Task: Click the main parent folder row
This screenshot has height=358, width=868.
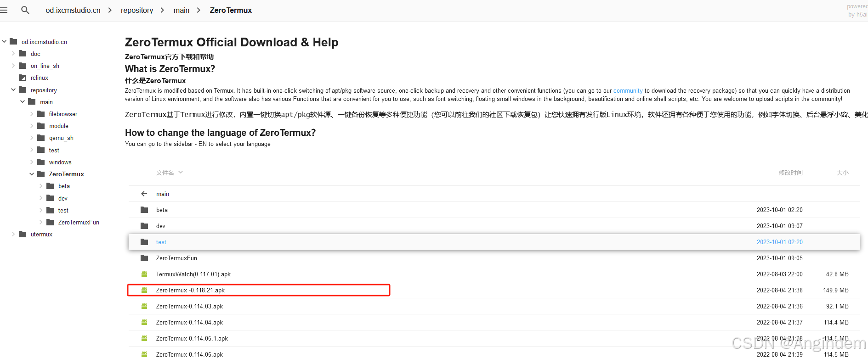Action: pos(494,194)
